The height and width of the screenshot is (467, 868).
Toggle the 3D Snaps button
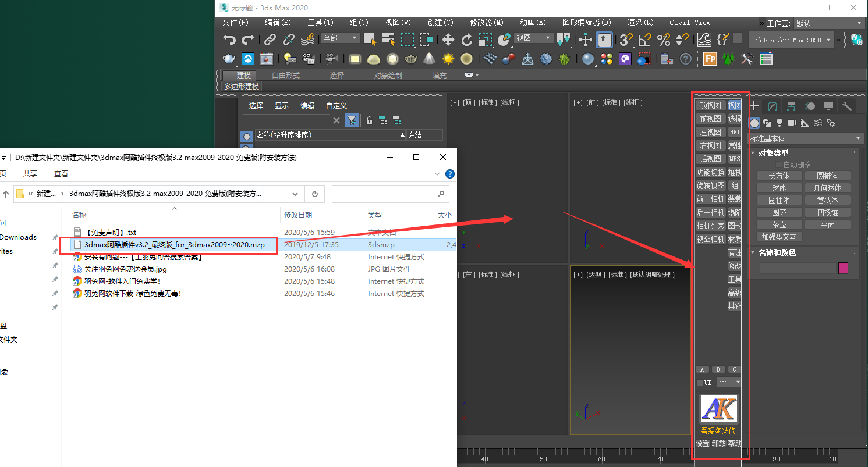coord(626,40)
